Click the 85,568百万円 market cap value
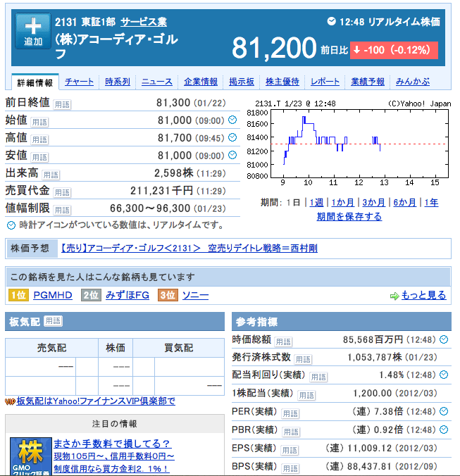Screen dimensions: 460x476 [373, 339]
